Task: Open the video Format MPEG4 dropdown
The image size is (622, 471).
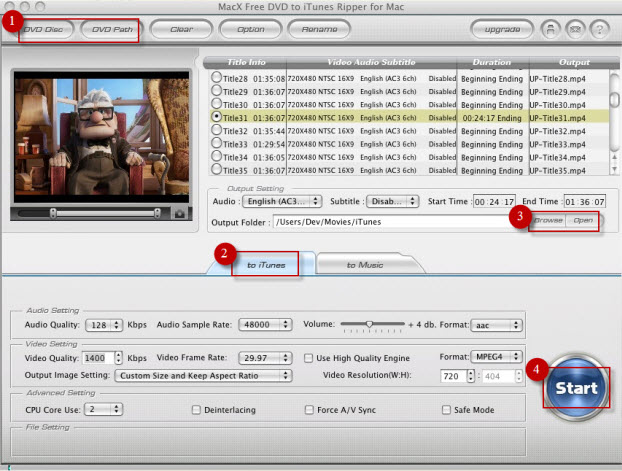Action: tap(496, 357)
